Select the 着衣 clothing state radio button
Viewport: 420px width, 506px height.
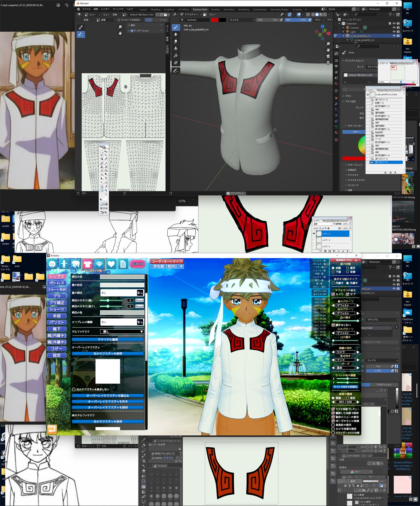point(347,268)
